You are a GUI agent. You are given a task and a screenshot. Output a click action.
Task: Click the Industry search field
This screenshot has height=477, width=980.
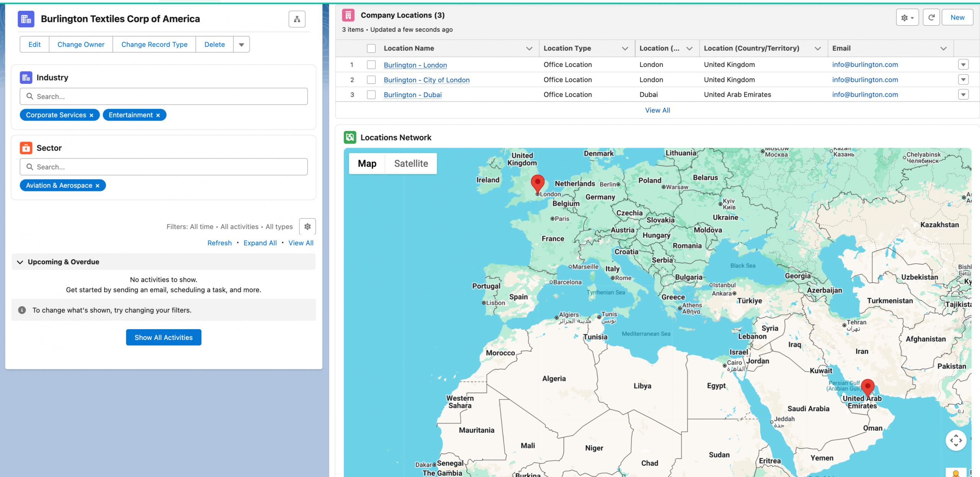[x=163, y=96]
